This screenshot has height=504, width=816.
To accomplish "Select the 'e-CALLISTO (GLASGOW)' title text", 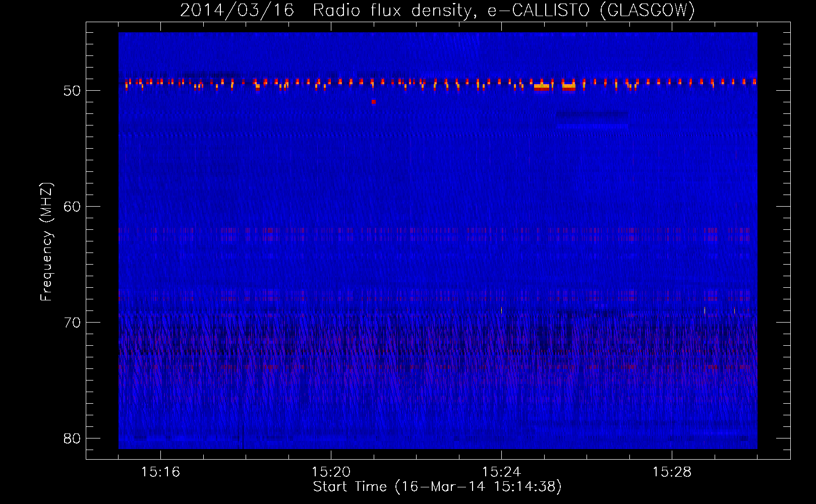I will 591,11.
